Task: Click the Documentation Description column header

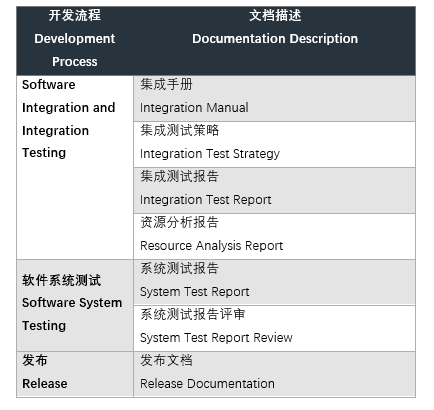Action: tap(275, 41)
